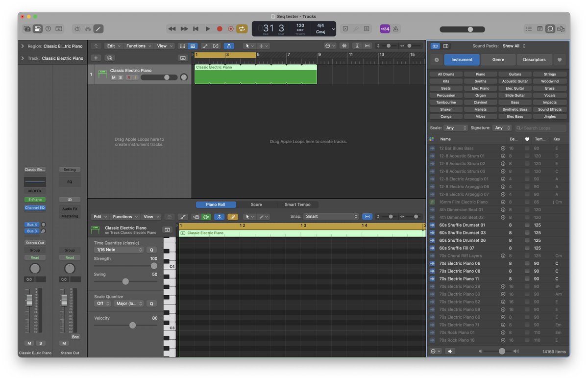
Task: Open Tracks area Edit menu
Action: [x=113, y=46]
